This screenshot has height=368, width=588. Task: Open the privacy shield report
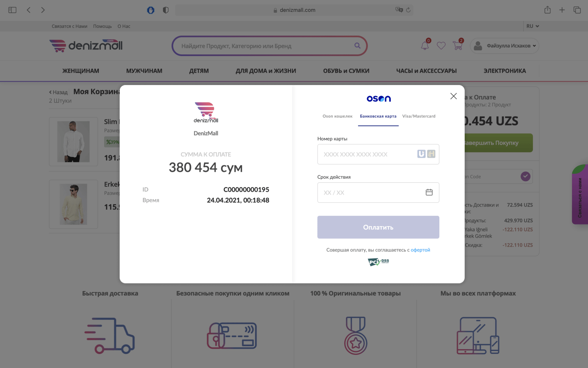click(x=166, y=10)
